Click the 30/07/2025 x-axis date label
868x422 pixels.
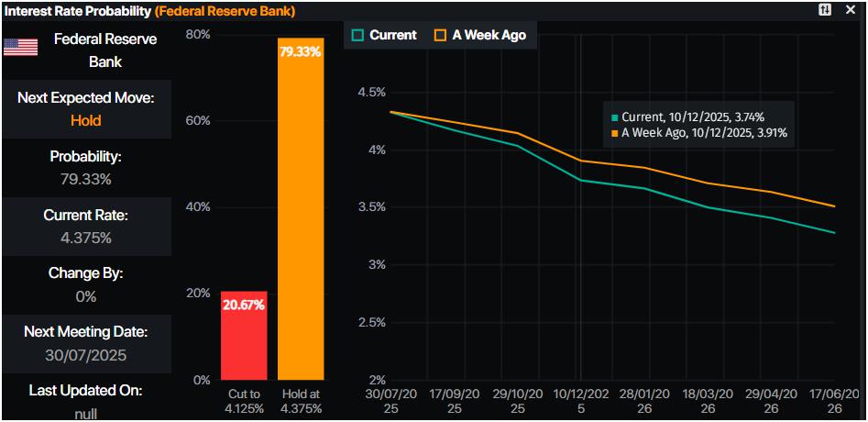(390, 400)
